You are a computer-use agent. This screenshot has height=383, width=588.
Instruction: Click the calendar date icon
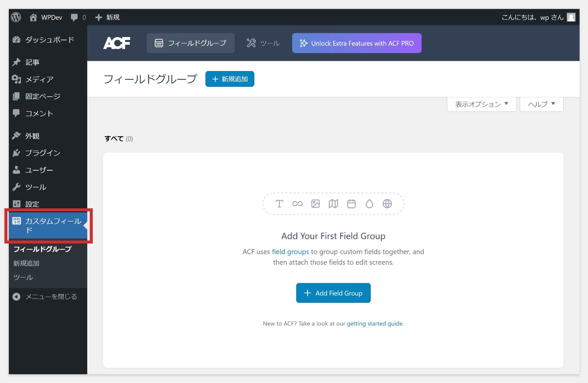pyautogui.click(x=351, y=204)
